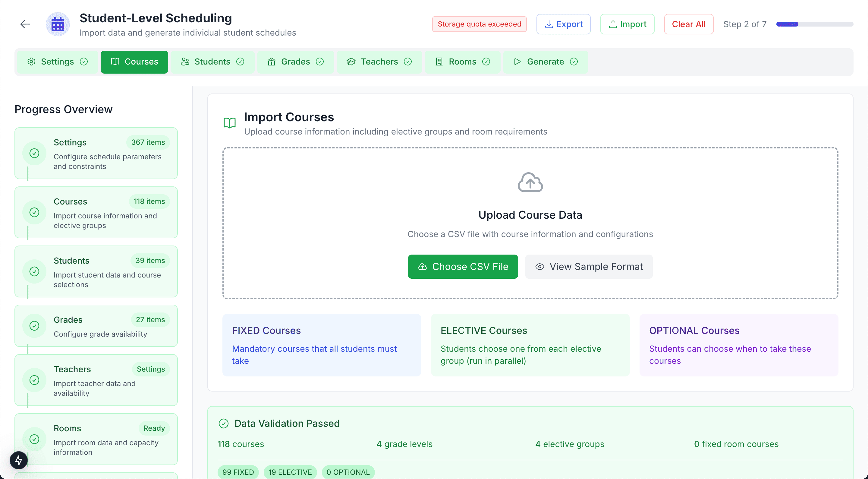Click the 4 grade levels text
Image resolution: width=868 pixels, height=479 pixels.
pyautogui.click(x=404, y=444)
